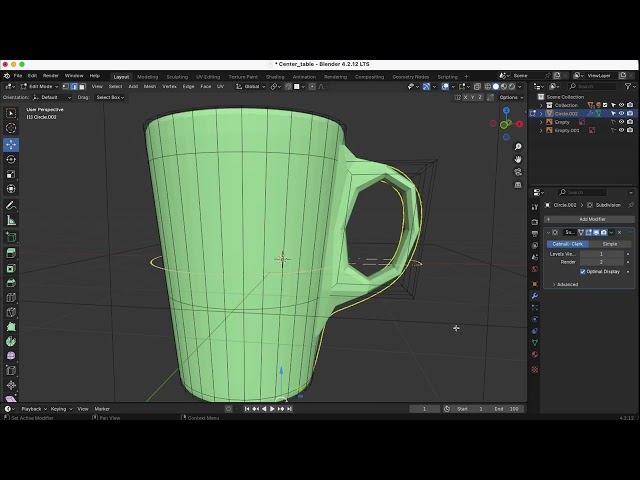Select the Knife tool
The width and height of the screenshot is (640, 480).
11,312
